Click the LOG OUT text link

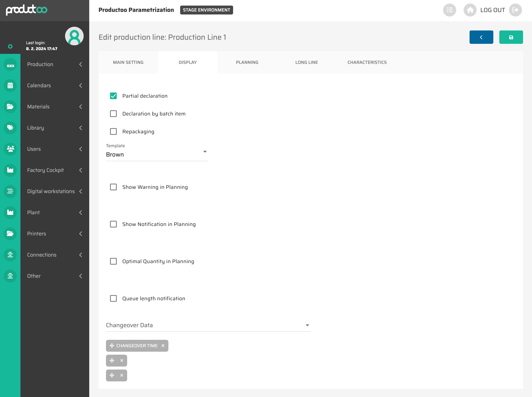[492, 10]
